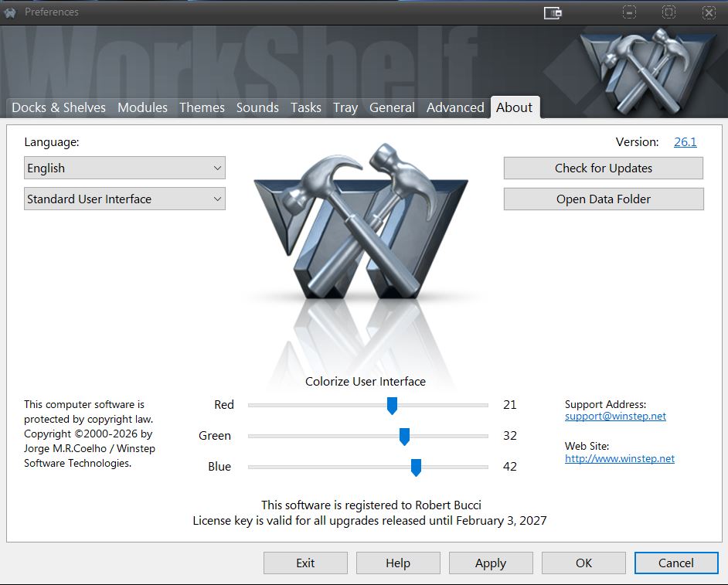Click the Red colorize slider handle
728x585 pixels.
(x=392, y=405)
